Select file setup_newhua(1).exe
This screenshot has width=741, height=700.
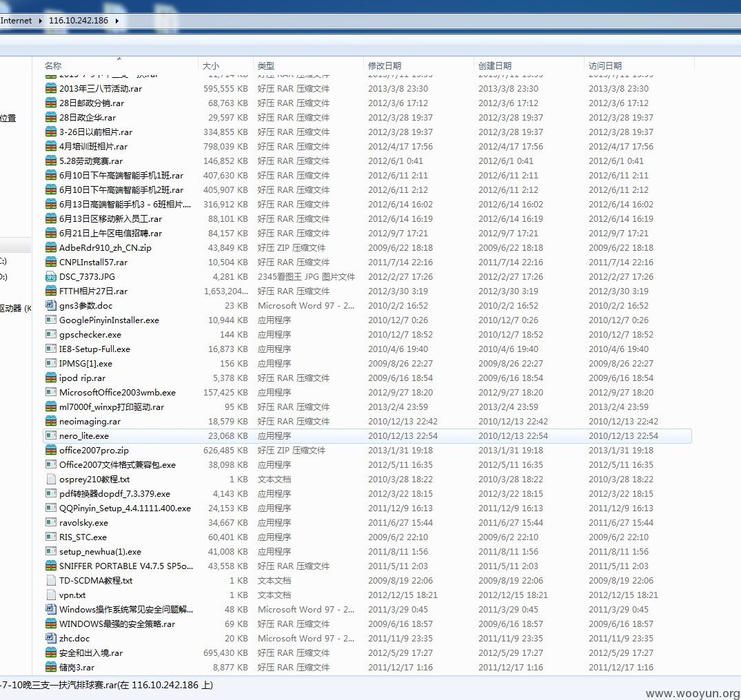point(100,552)
